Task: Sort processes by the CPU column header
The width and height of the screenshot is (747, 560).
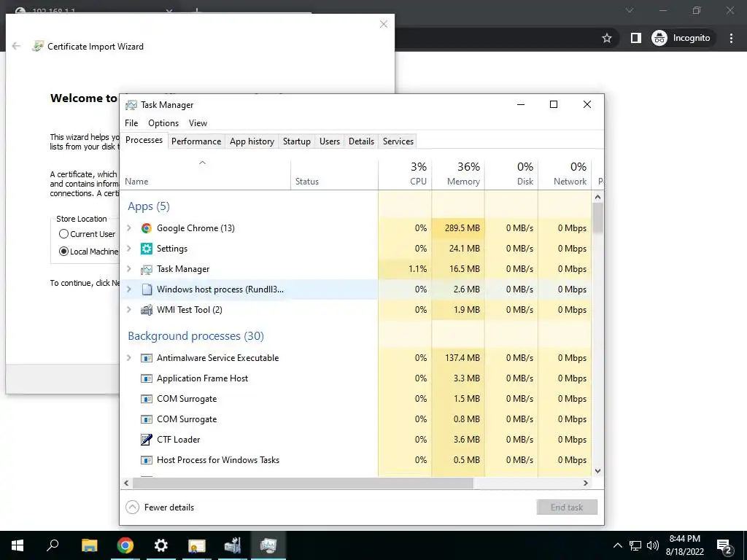Action: pos(406,174)
